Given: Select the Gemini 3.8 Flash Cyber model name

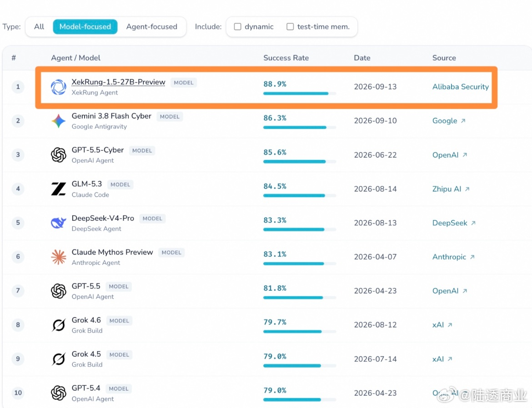Looking at the screenshot, I should point(111,116).
